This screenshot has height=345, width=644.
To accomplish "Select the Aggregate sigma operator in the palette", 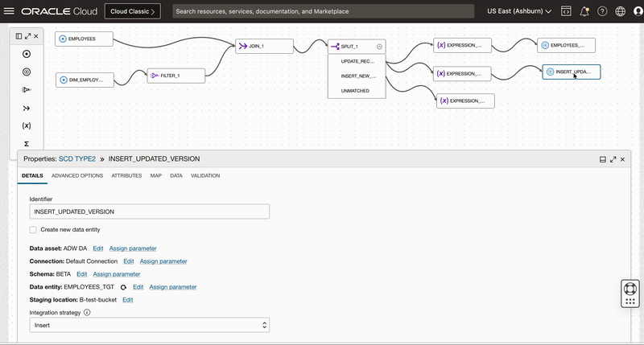I will [27, 144].
